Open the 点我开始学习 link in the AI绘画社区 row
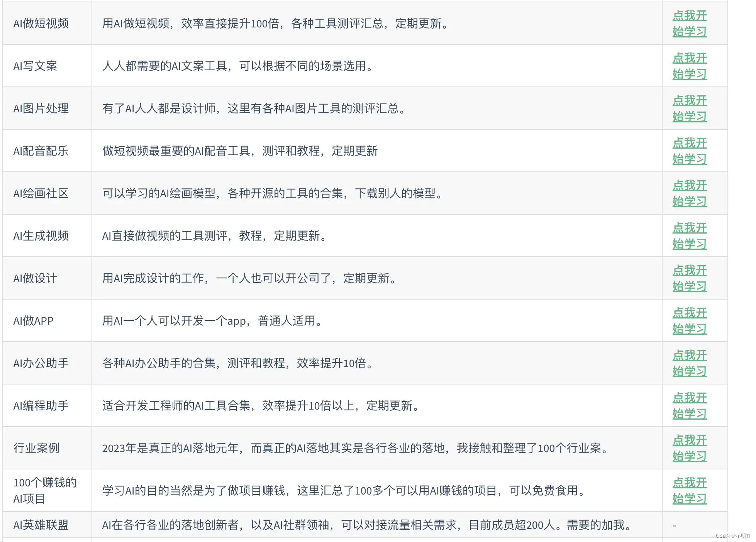The image size is (756, 542). pyautogui.click(x=690, y=193)
